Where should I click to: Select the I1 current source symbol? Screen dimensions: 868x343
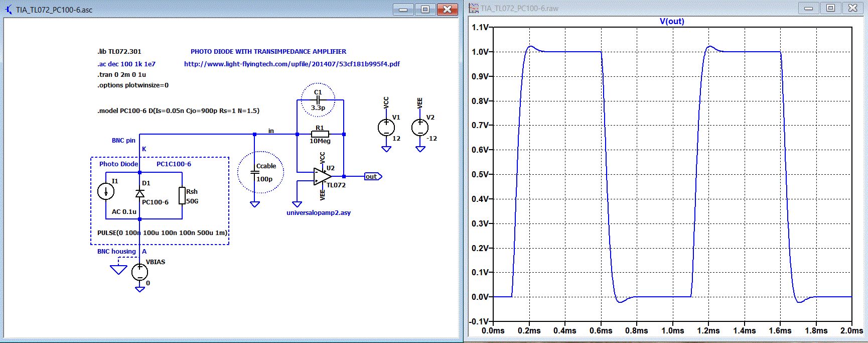tap(106, 191)
